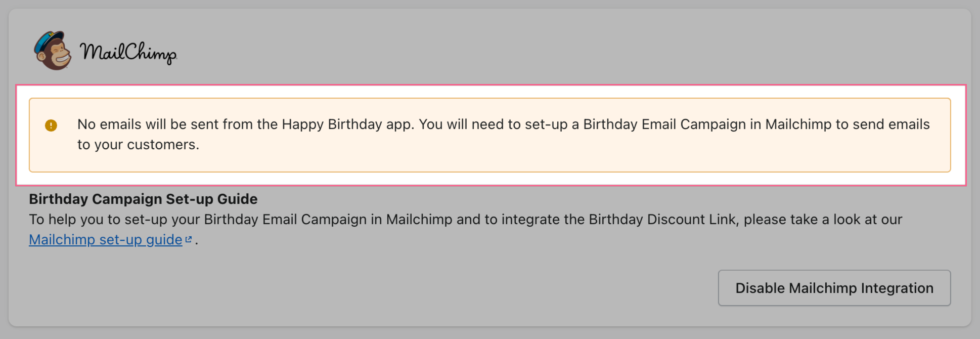This screenshot has width=980, height=339.
Task: Click the MailChimp monkey mascot logo
Action: pos(53,51)
